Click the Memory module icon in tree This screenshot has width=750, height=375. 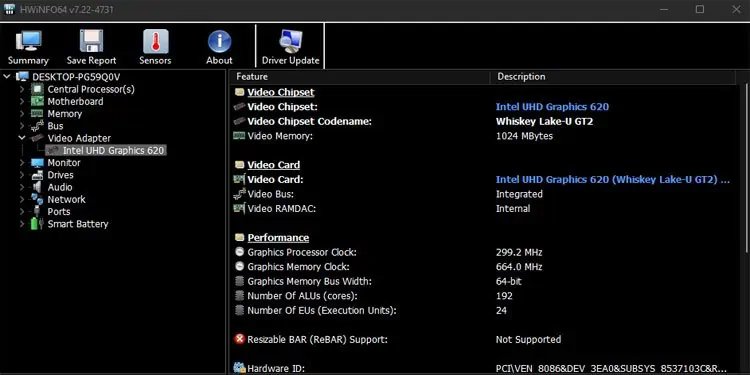pos(37,114)
